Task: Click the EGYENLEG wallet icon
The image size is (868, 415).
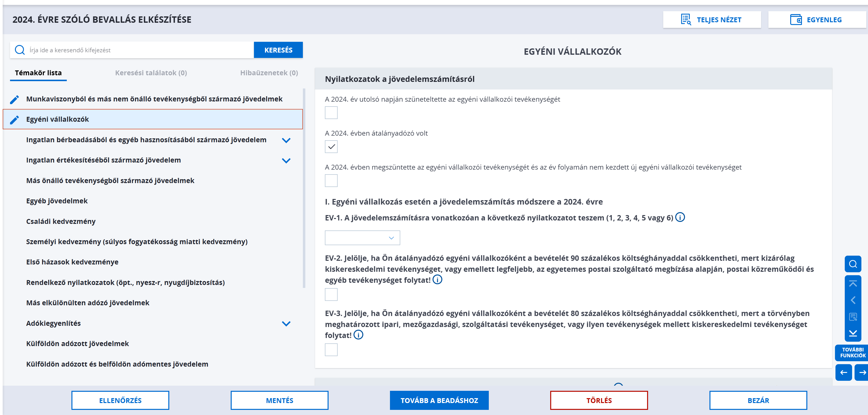Action: pos(796,20)
